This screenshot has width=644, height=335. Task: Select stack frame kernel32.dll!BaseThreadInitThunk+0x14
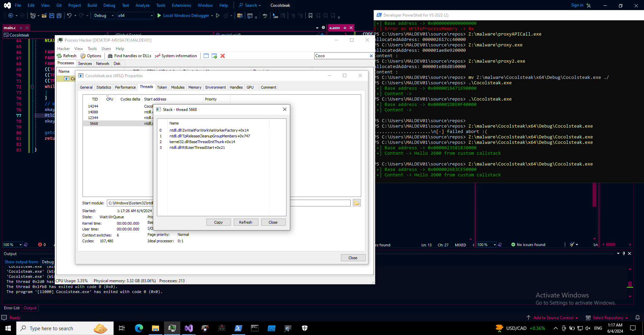(202, 142)
